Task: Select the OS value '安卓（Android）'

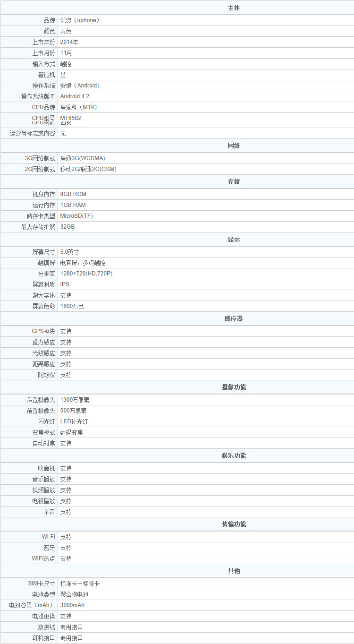Action: pos(80,86)
